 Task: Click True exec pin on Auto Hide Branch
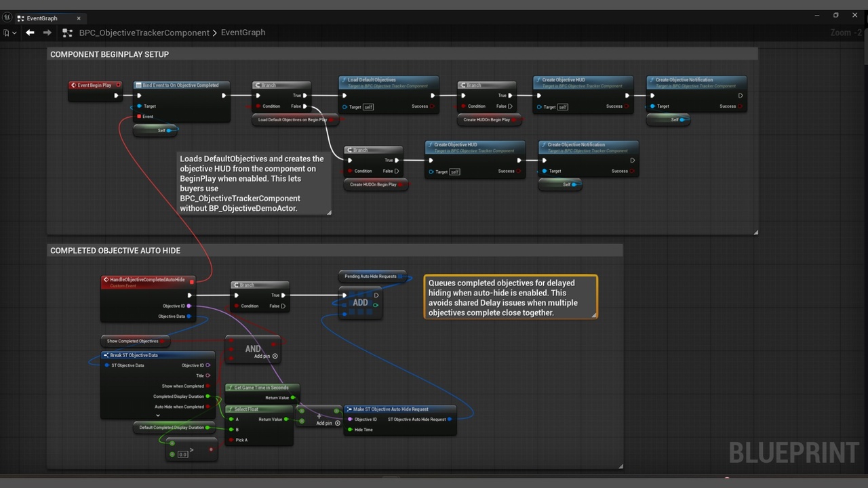284,296
